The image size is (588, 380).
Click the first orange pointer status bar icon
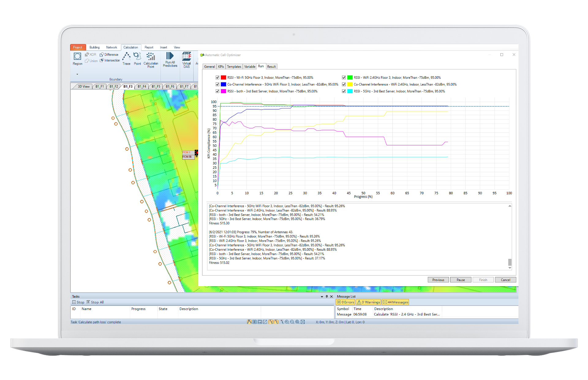coord(271,322)
